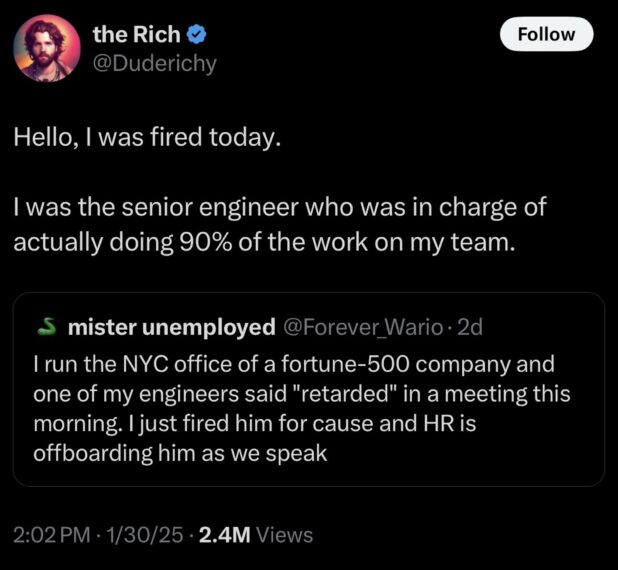The width and height of the screenshot is (618, 570).
Task: Click the word 'Views' in footer
Action: tap(285, 535)
